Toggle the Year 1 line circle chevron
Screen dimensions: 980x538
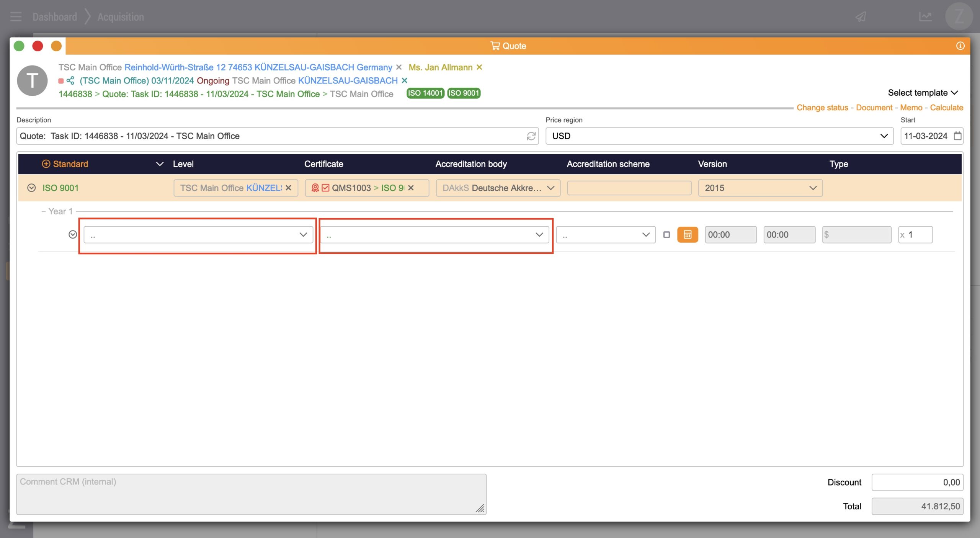coord(73,235)
